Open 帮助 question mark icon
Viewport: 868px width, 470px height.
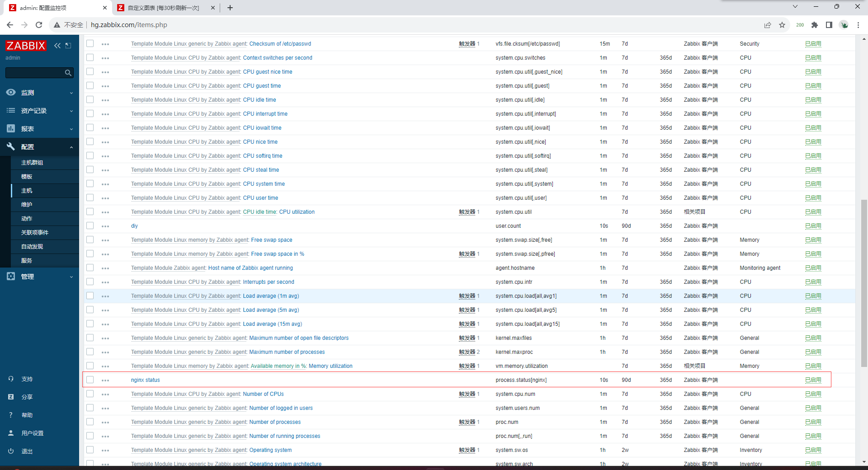point(11,415)
